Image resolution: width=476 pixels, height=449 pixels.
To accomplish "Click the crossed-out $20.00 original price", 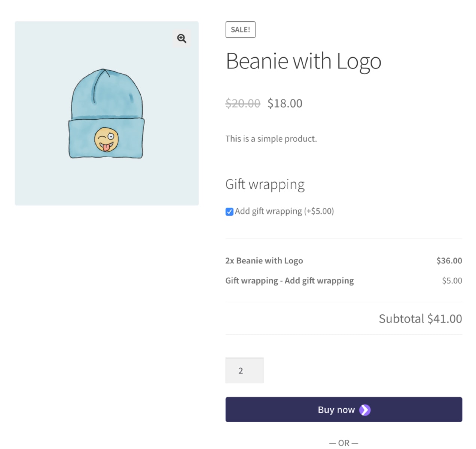I will [x=242, y=103].
